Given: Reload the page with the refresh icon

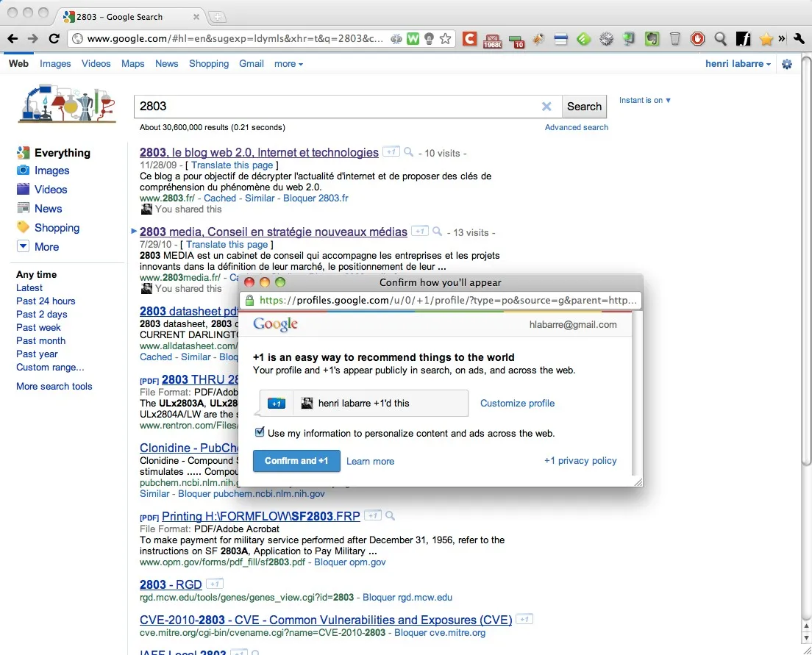Looking at the screenshot, I should coord(54,39).
